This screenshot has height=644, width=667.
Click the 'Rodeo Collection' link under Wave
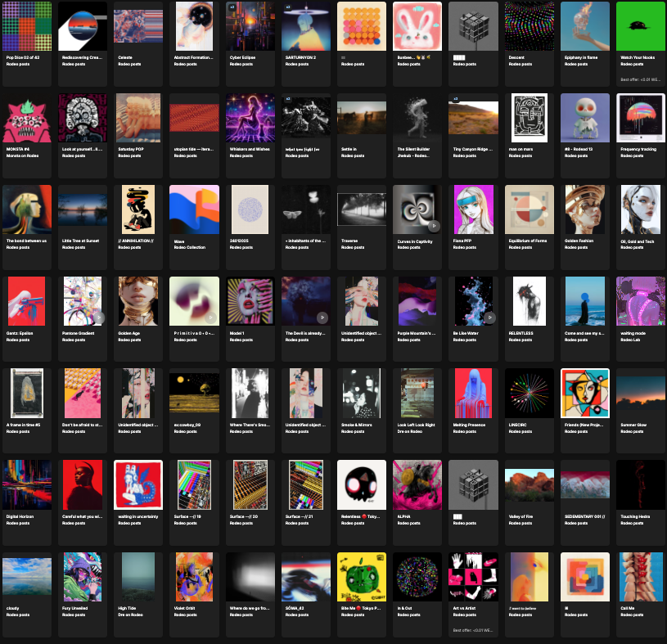(x=190, y=247)
